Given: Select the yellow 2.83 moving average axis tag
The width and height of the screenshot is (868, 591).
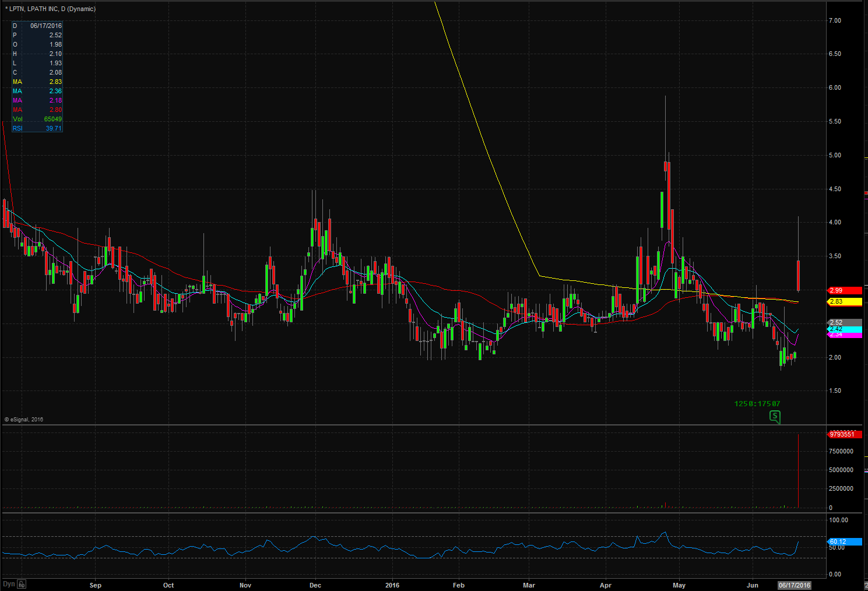Looking at the screenshot, I should click(844, 301).
